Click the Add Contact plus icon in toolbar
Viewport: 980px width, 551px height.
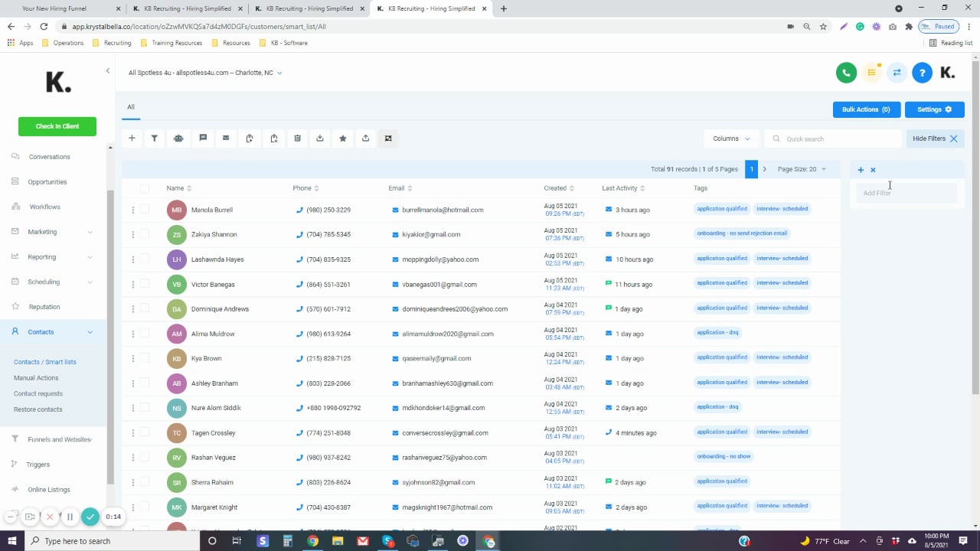132,139
